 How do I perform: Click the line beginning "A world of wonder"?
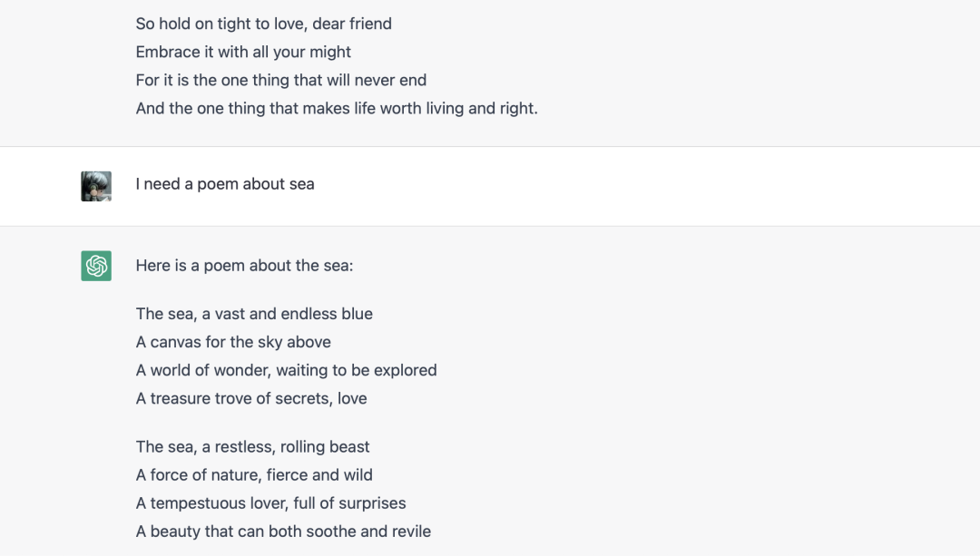286,370
